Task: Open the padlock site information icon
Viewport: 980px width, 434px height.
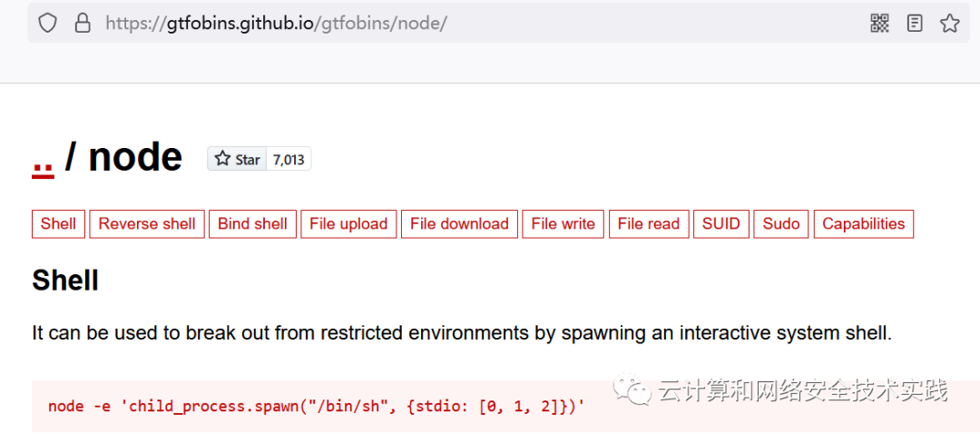Action: (x=82, y=24)
